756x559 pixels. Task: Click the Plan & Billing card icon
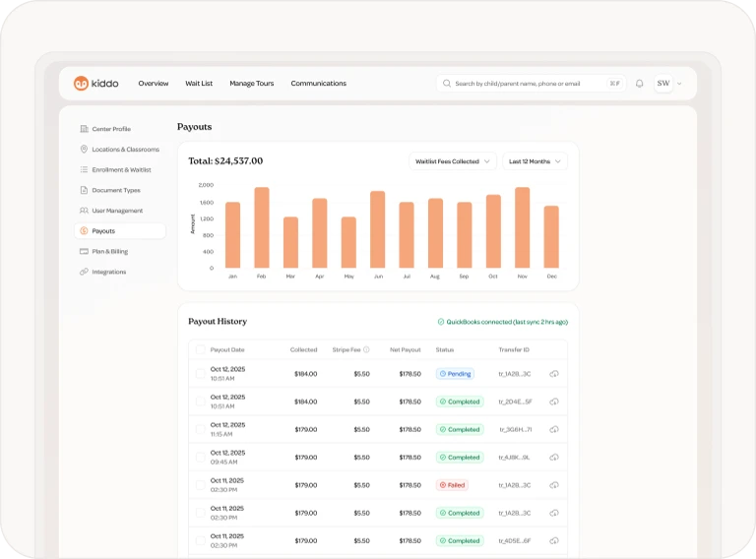tap(84, 251)
